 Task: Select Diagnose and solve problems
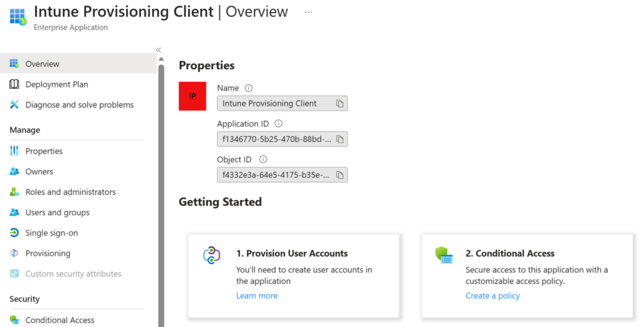[79, 105]
